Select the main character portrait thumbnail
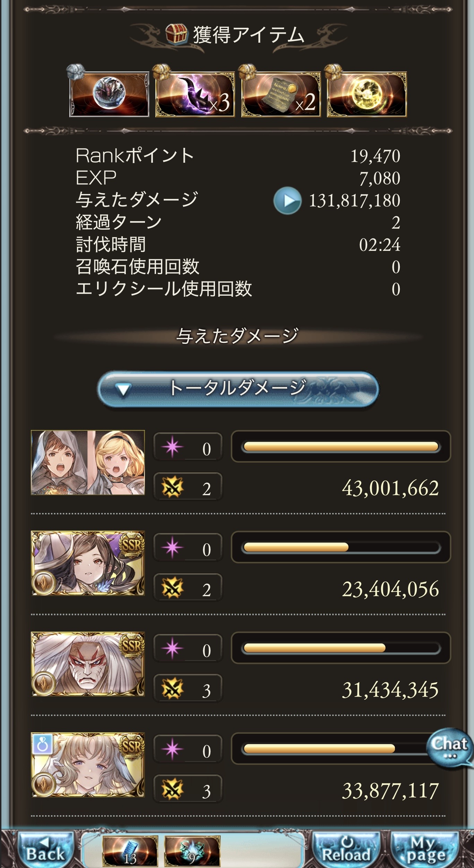Viewport: 474px width, 868px height. [x=88, y=462]
